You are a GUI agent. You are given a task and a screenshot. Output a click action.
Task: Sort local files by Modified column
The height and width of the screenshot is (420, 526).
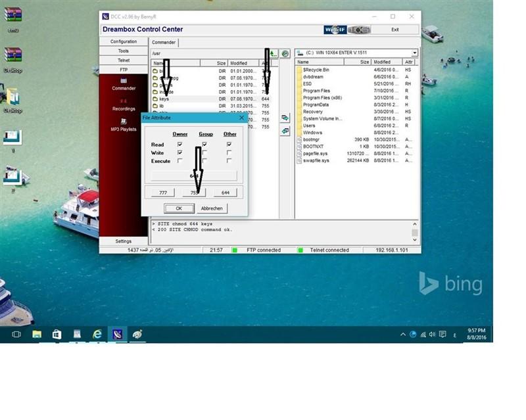[x=387, y=62]
